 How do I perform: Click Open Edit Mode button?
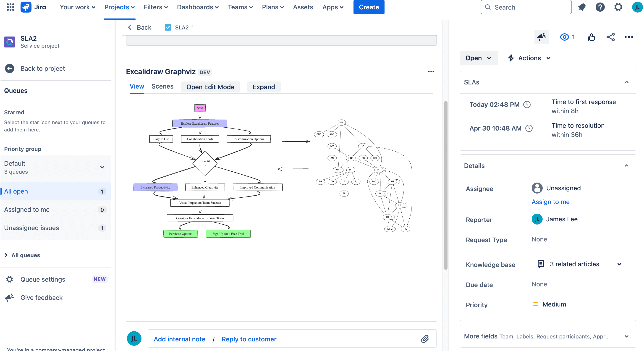[210, 87]
